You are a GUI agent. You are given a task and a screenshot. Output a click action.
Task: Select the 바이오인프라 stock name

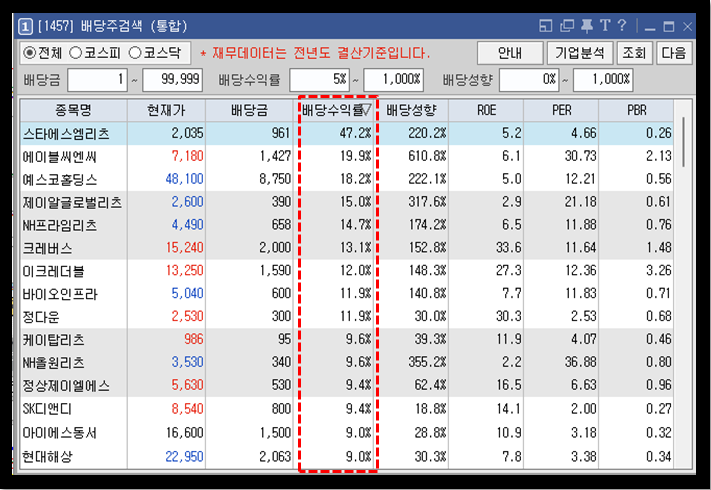[x=60, y=294]
